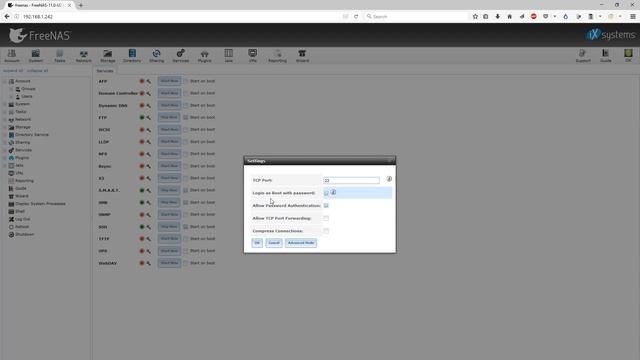Viewport: 640px width, 360px height.
Task: Open the wrench settings for WebDAV service
Action: pos(149,263)
